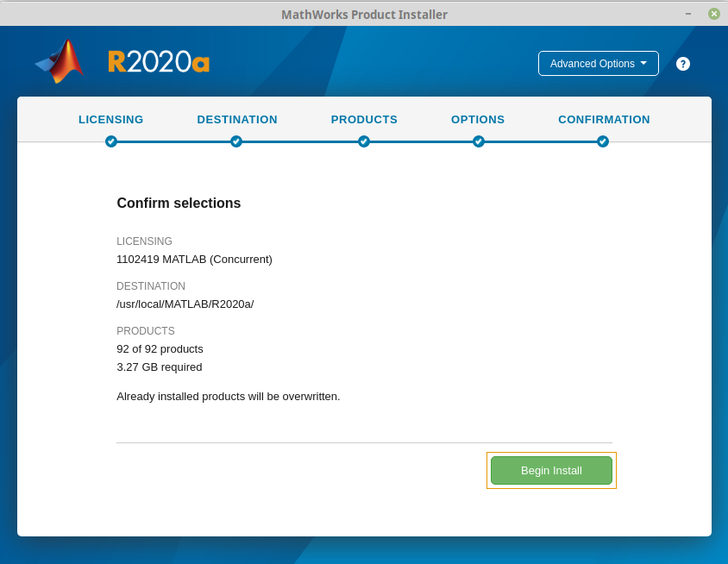
Task: Click checkmark circle under Confirmation step
Action: tap(603, 141)
